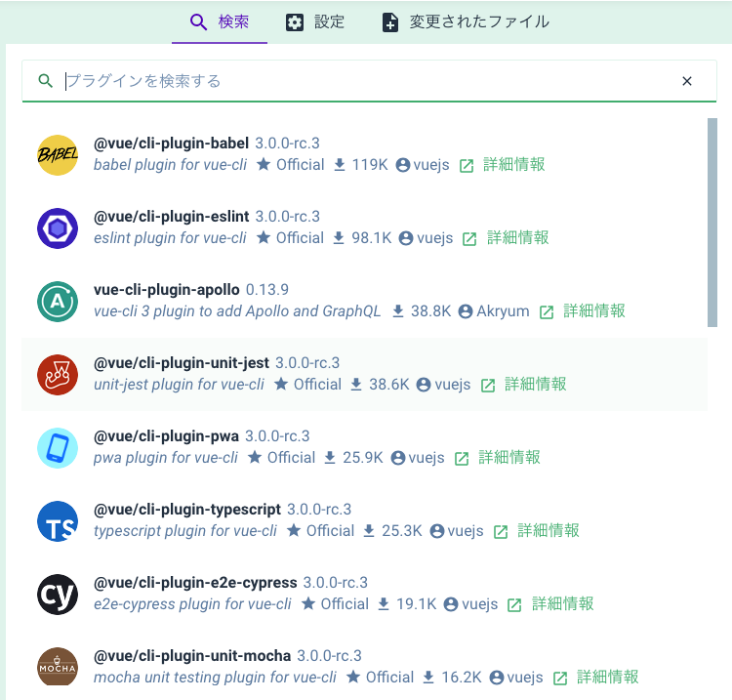Viewport: 732px width, 700px height.
Task: Click the search icon on the 検索 tab
Action: (x=198, y=21)
